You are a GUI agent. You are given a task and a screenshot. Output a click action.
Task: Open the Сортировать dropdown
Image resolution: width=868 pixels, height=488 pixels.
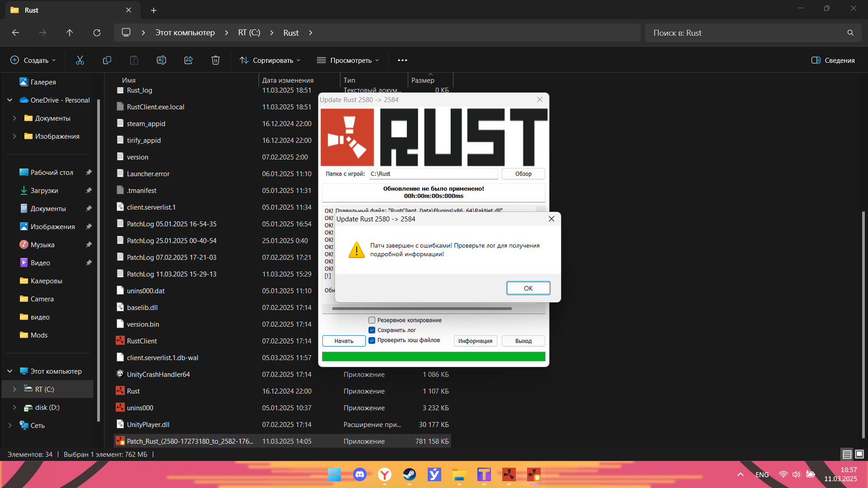[270, 60]
